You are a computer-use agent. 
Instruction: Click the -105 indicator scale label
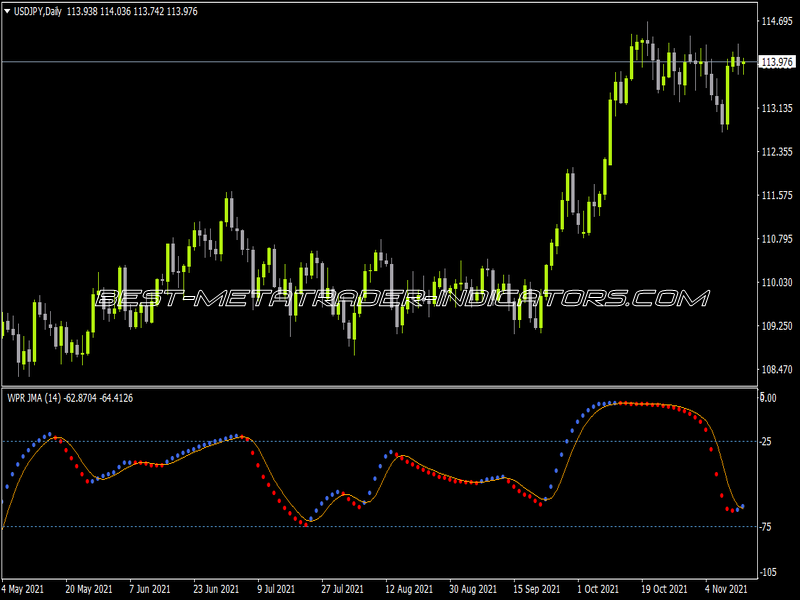coord(768,572)
